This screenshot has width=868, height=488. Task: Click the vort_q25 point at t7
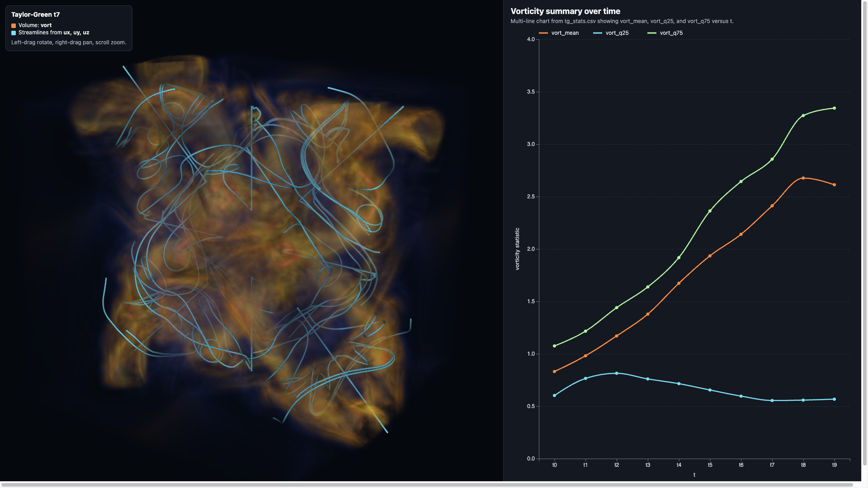[x=772, y=401]
